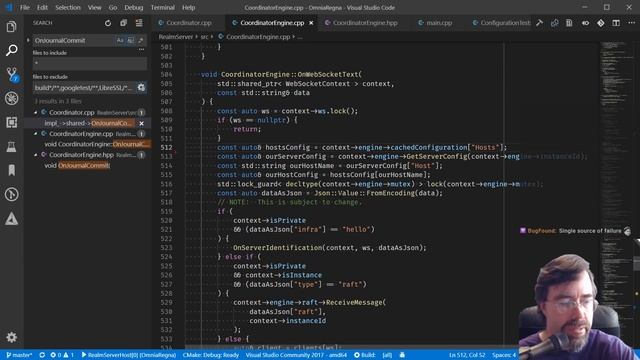Toggle exclude settings gear in files to exclude

click(141, 87)
